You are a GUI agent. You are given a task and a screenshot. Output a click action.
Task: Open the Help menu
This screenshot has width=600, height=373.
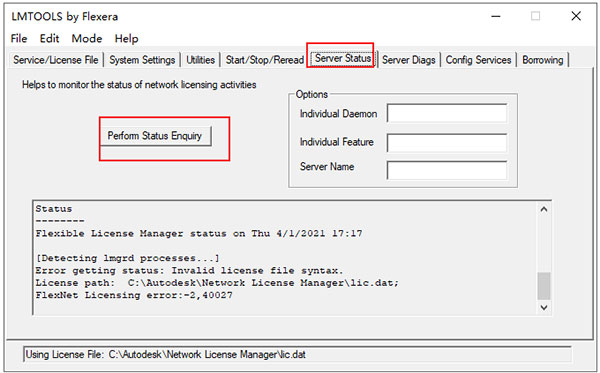[x=126, y=39]
